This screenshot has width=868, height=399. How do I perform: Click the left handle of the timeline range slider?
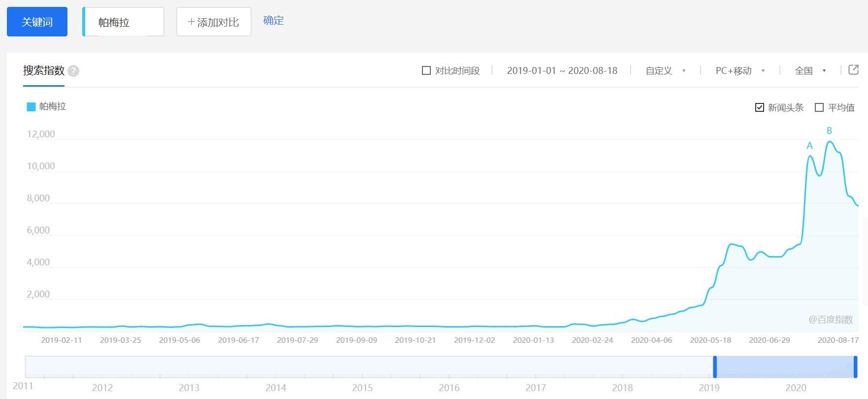point(715,367)
